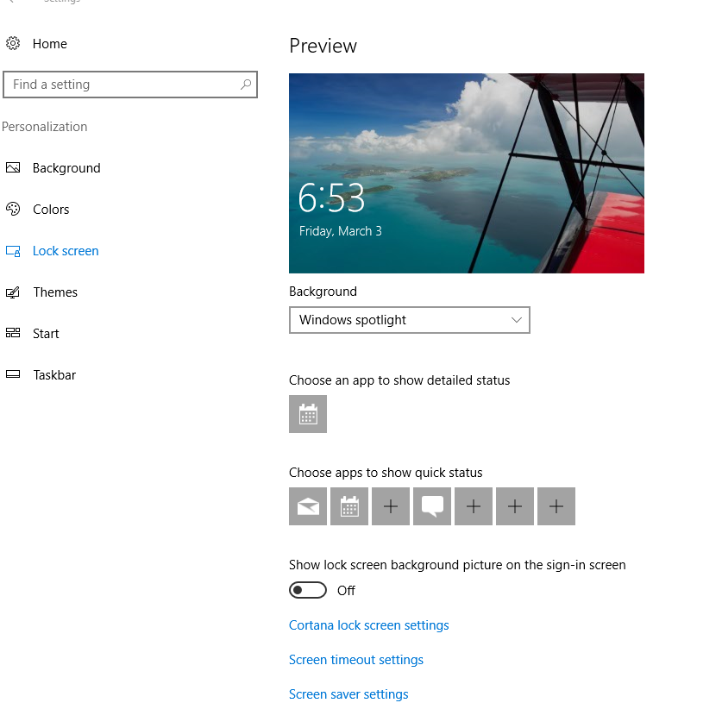This screenshot has width=722, height=728.
Task: Open Taskbar settings page
Action: coord(54,374)
